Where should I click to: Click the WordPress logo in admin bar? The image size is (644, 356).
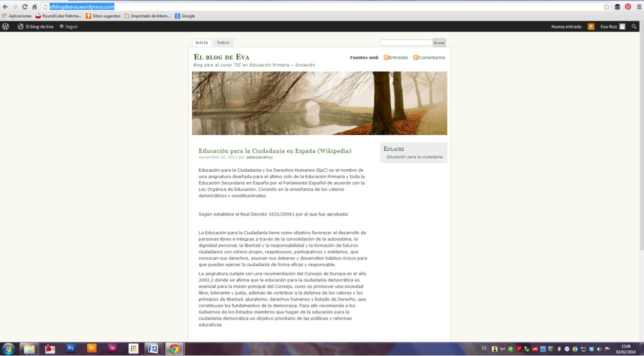point(5,26)
